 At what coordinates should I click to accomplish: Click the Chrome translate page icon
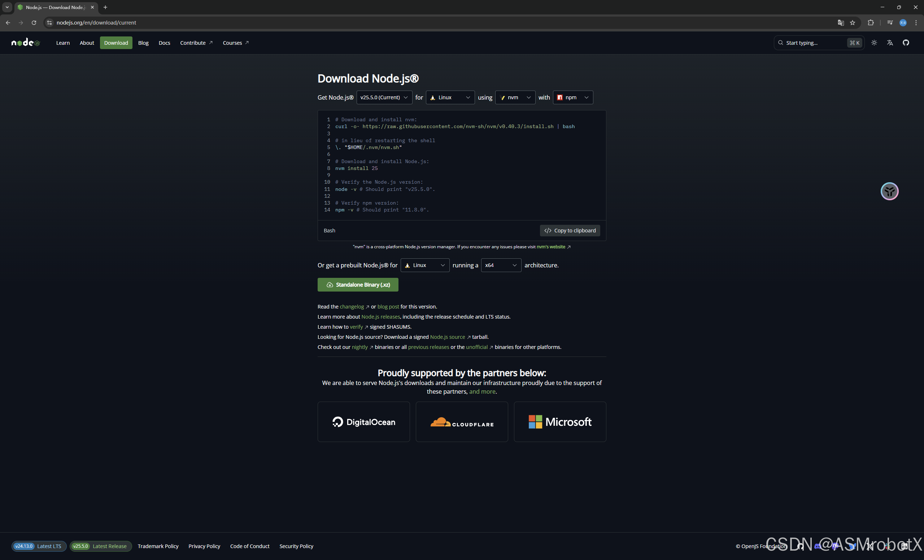coord(841,23)
